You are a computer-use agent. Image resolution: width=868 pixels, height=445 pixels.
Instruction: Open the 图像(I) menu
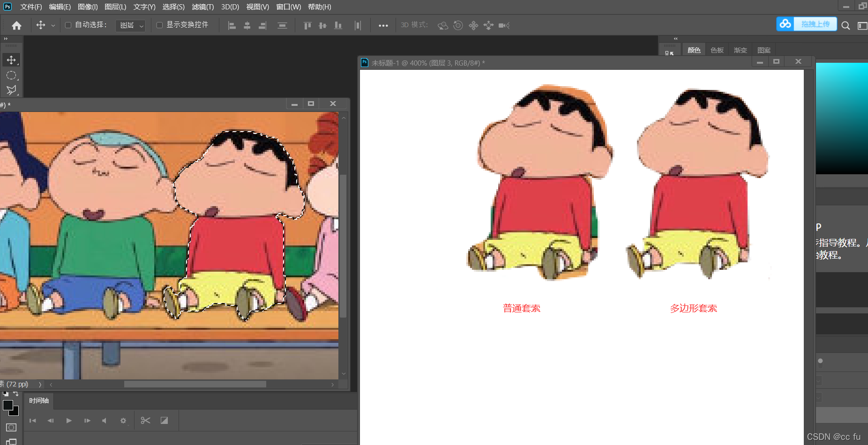point(88,7)
